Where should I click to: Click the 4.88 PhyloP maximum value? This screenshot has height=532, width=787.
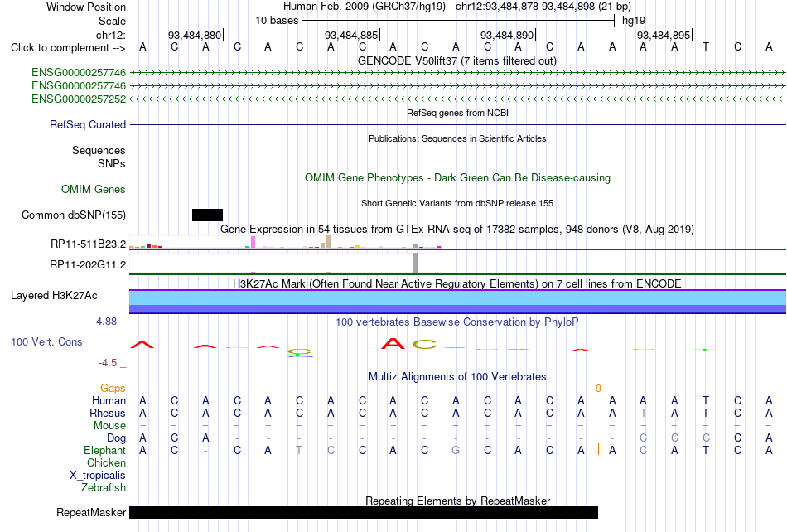(106, 322)
